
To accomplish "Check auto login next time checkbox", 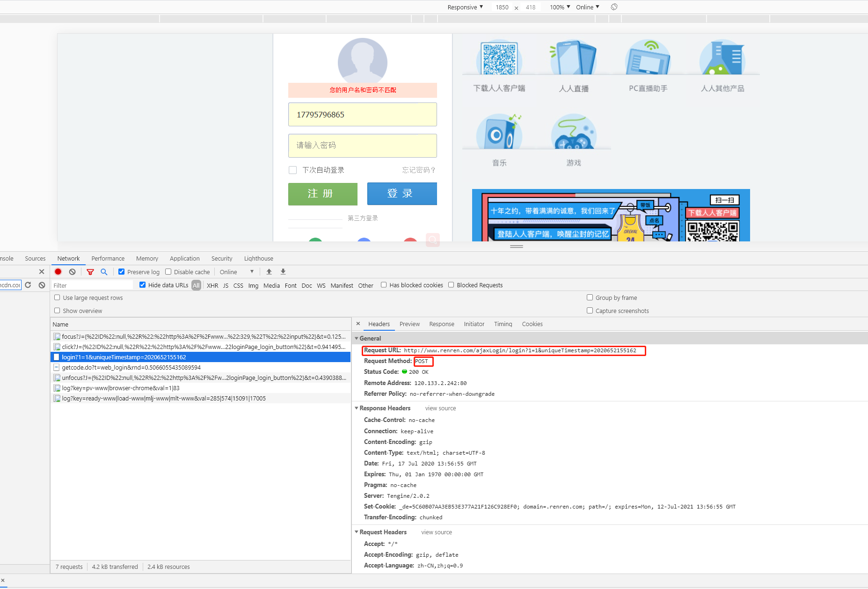I will pos(293,170).
